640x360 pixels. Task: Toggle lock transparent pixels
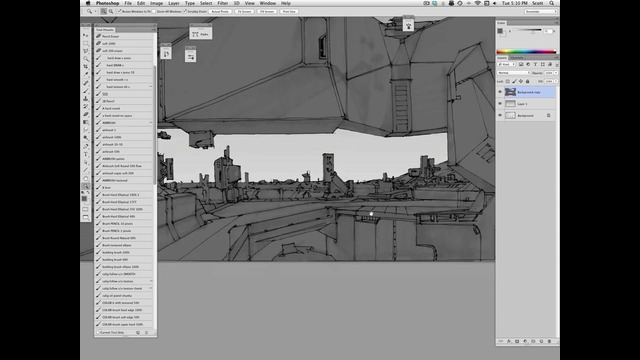508,81
